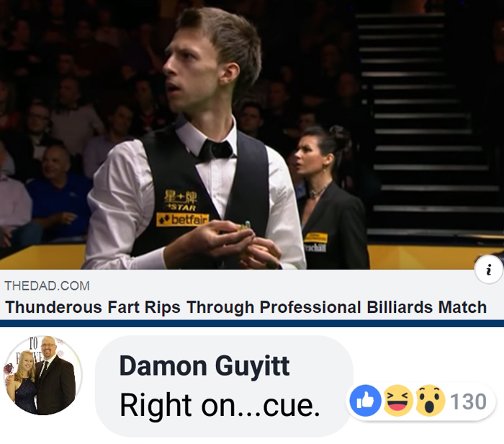Open the Thunderous Fart Rips Through headline
The image size is (504, 444).
pos(246,307)
